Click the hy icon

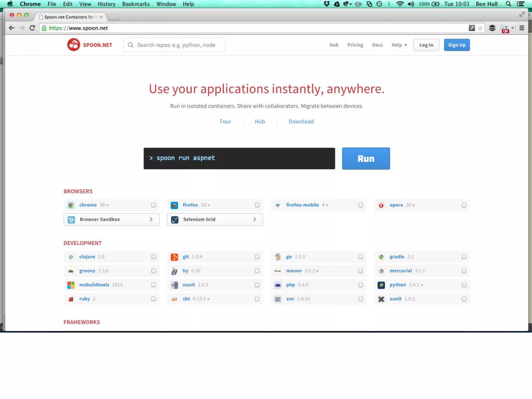pos(174,271)
